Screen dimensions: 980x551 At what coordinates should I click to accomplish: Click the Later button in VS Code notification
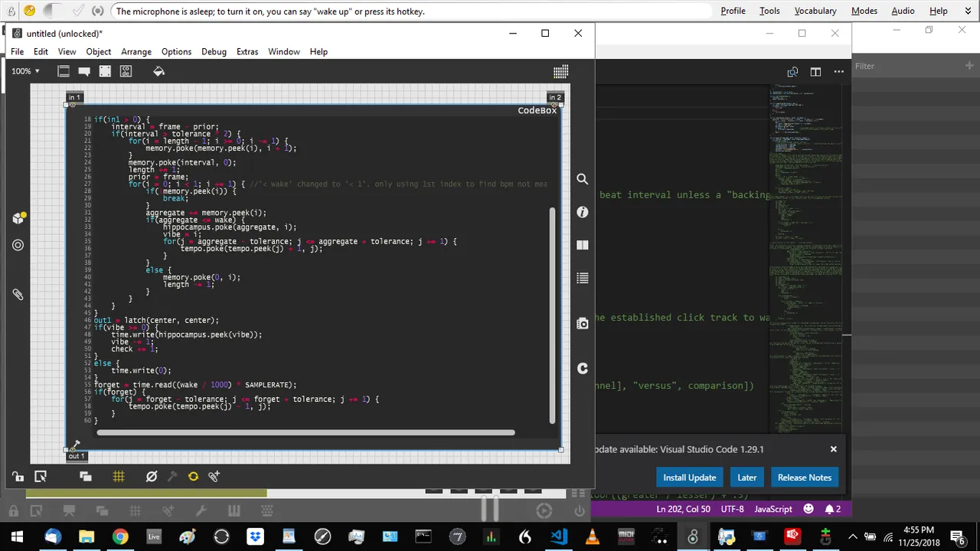click(x=746, y=478)
